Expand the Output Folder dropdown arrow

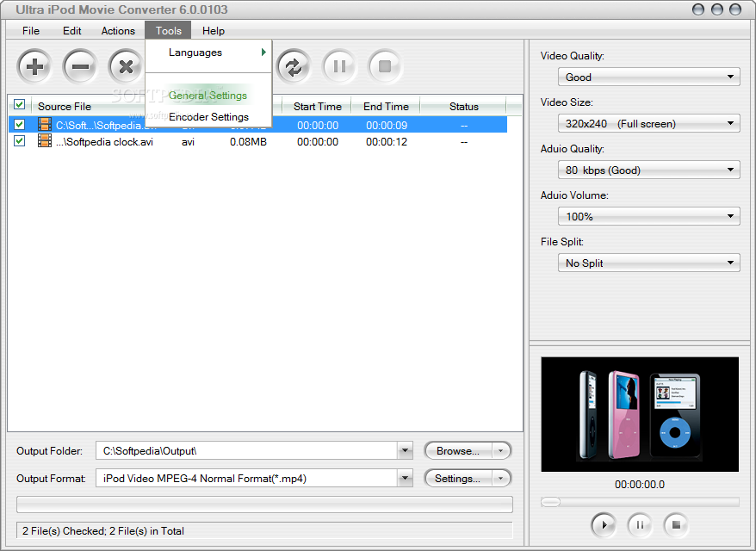(x=405, y=451)
